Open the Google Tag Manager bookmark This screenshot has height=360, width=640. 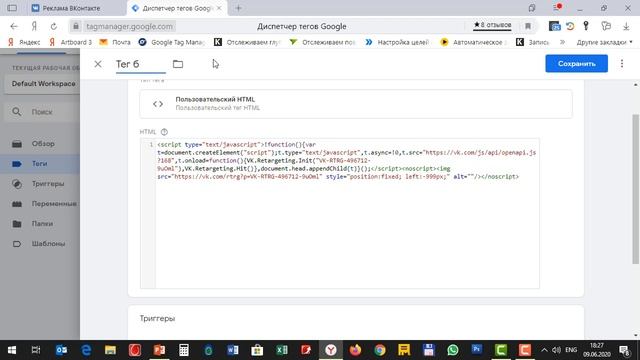pyautogui.click(x=172, y=42)
